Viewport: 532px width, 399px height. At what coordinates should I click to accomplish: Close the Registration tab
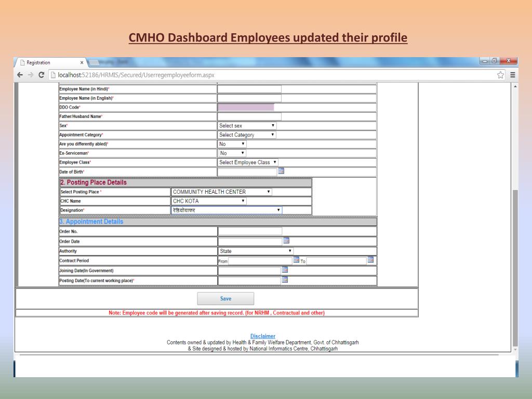(82, 62)
